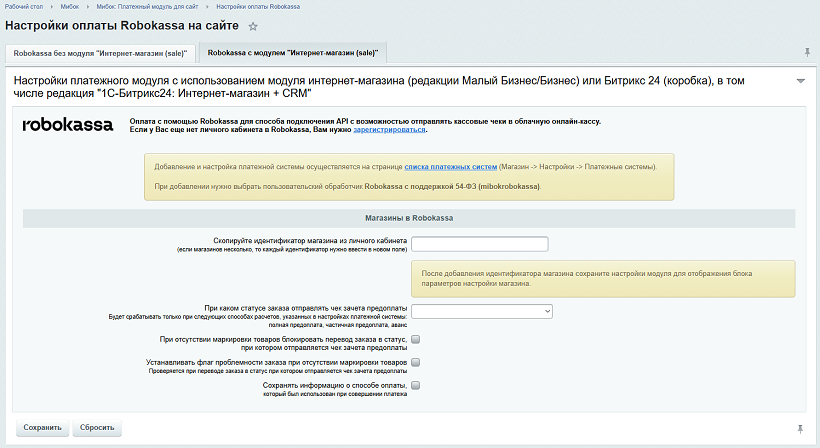The image size is (820, 448).
Task: Open Настройки оплаты Robokassa breadcrumb
Action: tap(258, 7)
